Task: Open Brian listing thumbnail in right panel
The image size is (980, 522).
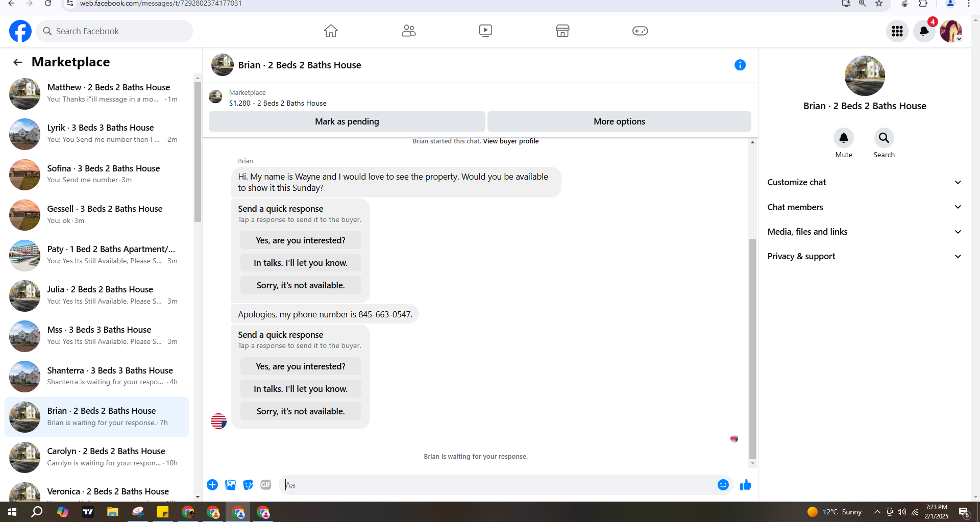Action: 865,76
